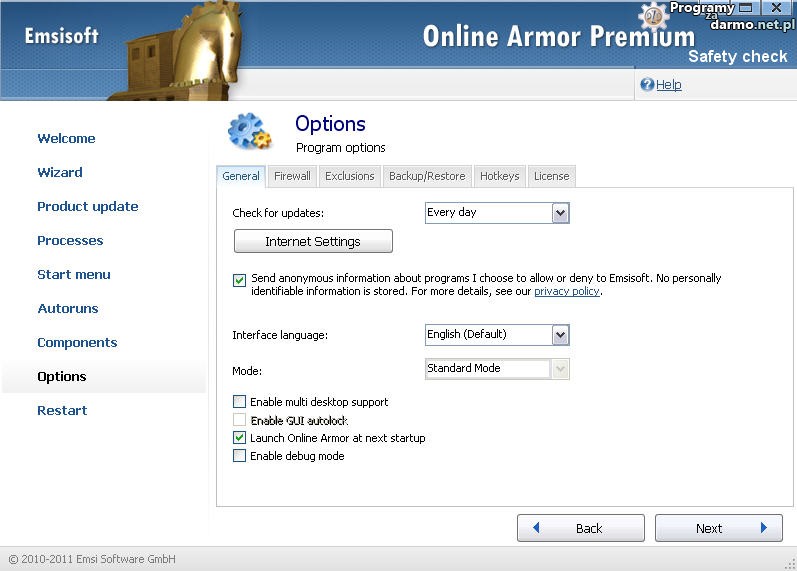The width and height of the screenshot is (797, 571).
Task: Open the Check for updates dropdown
Action: point(560,213)
